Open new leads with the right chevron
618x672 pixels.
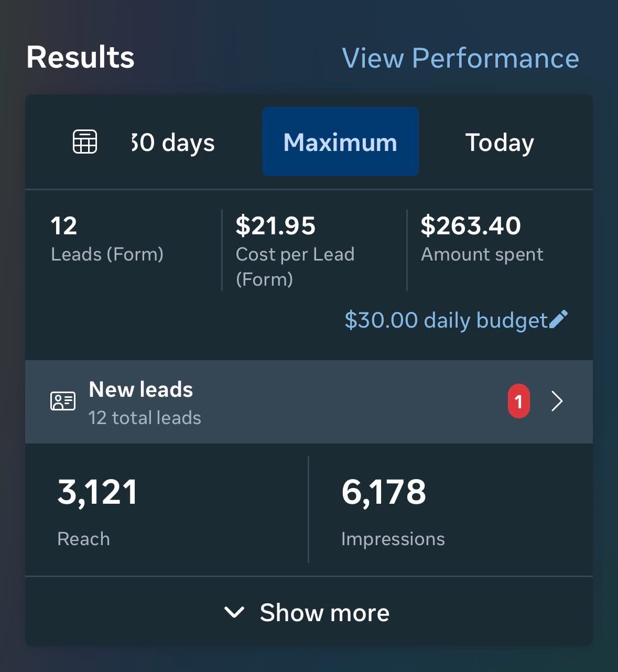click(x=557, y=402)
